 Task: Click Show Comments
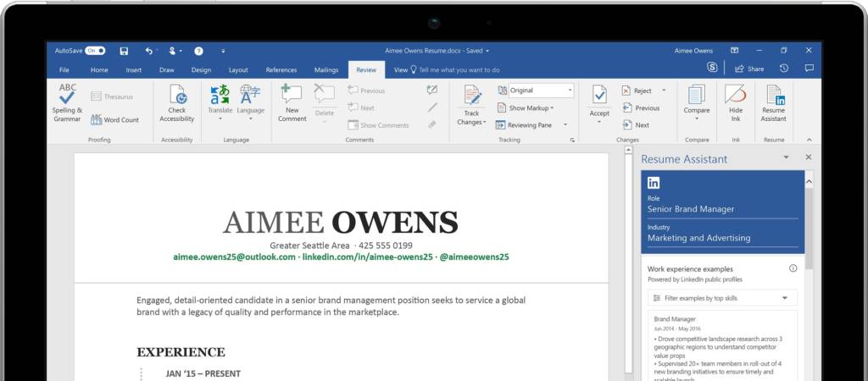378,125
